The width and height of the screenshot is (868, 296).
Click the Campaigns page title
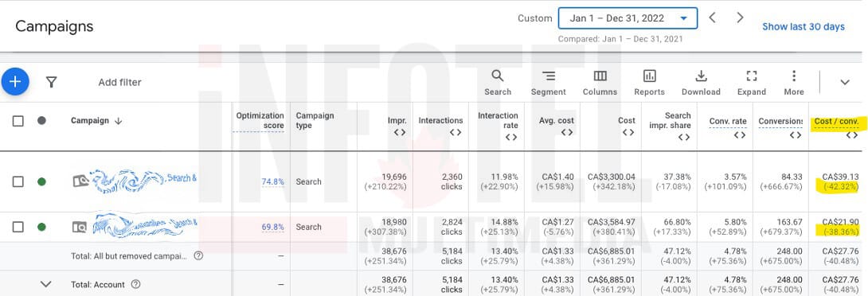[54, 26]
